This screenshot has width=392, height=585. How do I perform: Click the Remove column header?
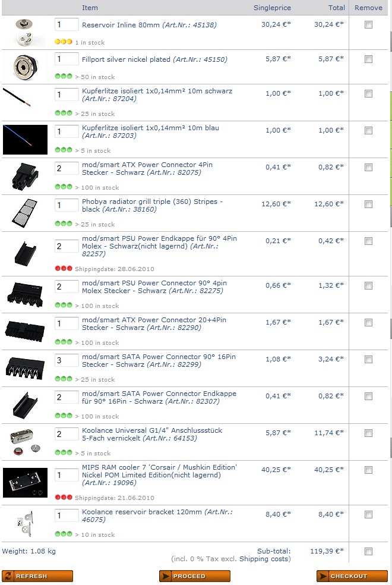pos(368,8)
